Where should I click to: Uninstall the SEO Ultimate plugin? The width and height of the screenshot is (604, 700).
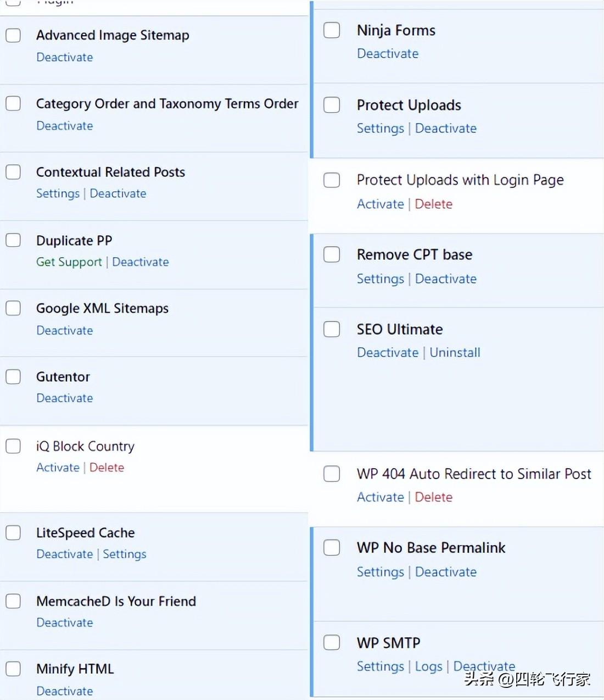click(x=455, y=352)
